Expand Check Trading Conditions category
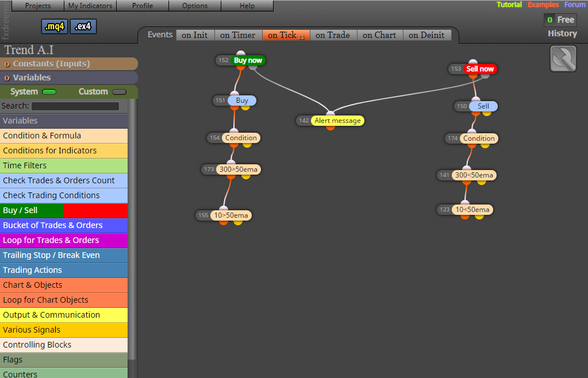This screenshot has height=378, width=588. 64,195
